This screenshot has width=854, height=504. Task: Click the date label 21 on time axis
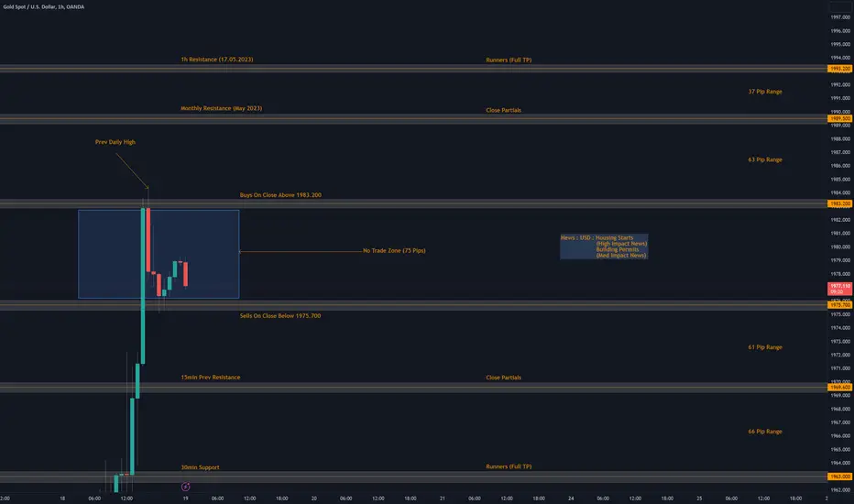tap(443, 498)
